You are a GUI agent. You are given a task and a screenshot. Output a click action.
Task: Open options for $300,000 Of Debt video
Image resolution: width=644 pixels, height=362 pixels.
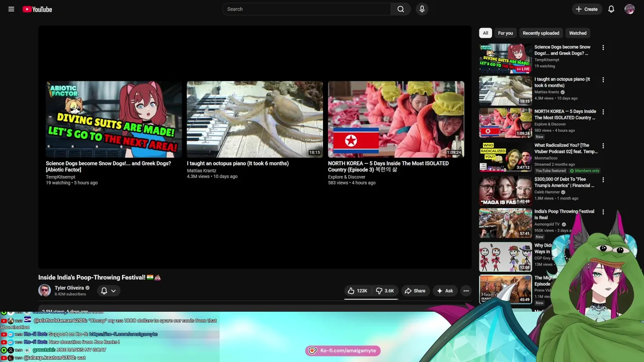pos(603,180)
